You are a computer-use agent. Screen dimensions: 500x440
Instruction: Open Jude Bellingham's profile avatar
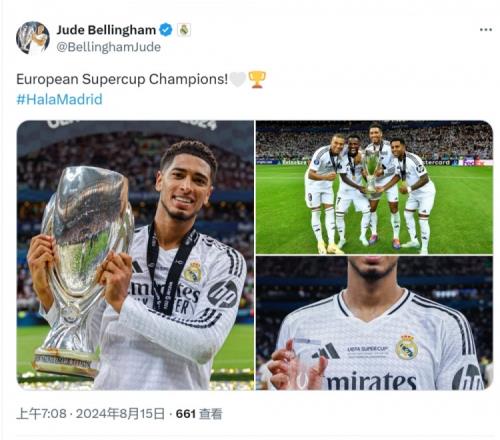pos(33,38)
